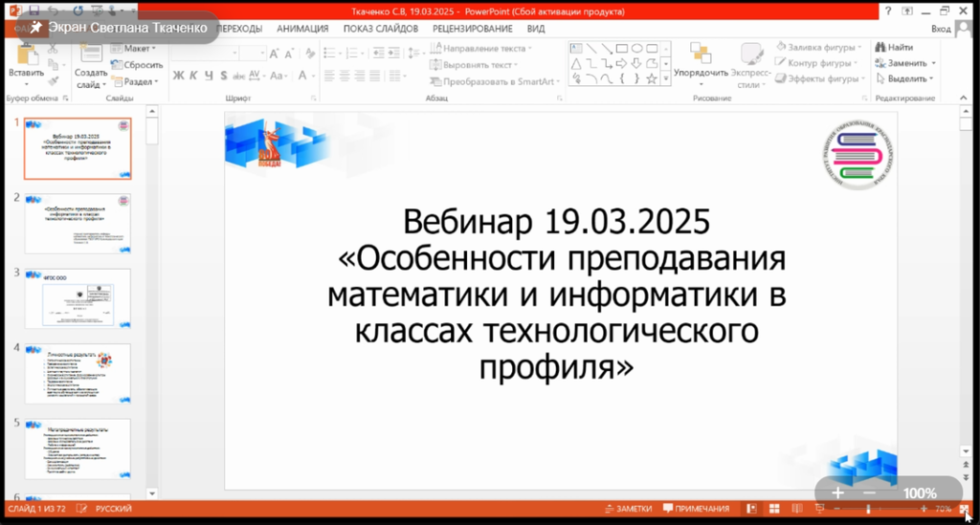Click Increase font size icon
980x525 pixels.
tap(274, 54)
